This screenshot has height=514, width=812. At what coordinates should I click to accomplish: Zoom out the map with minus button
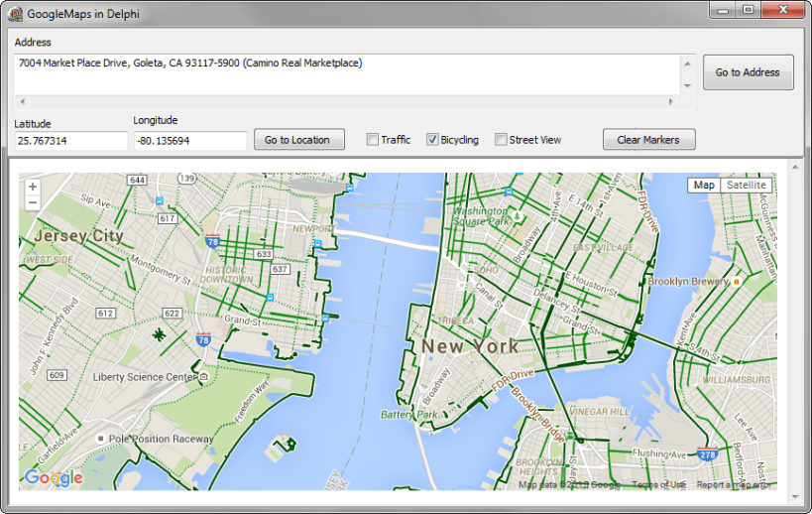[x=33, y=202]
